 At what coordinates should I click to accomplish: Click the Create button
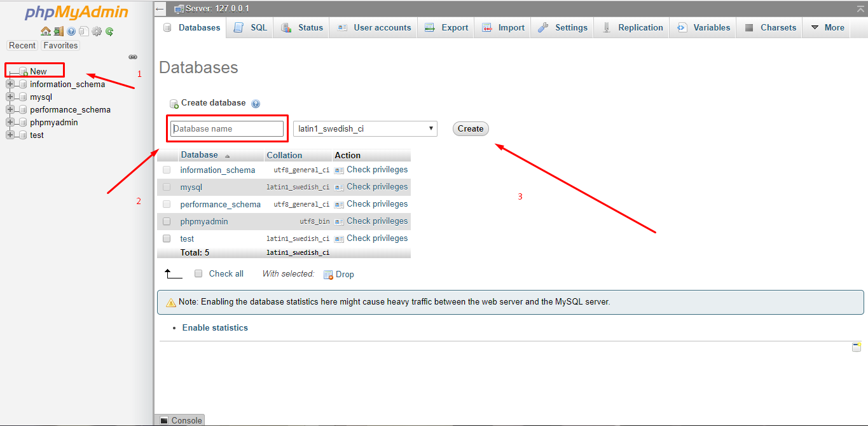(470, 128)
